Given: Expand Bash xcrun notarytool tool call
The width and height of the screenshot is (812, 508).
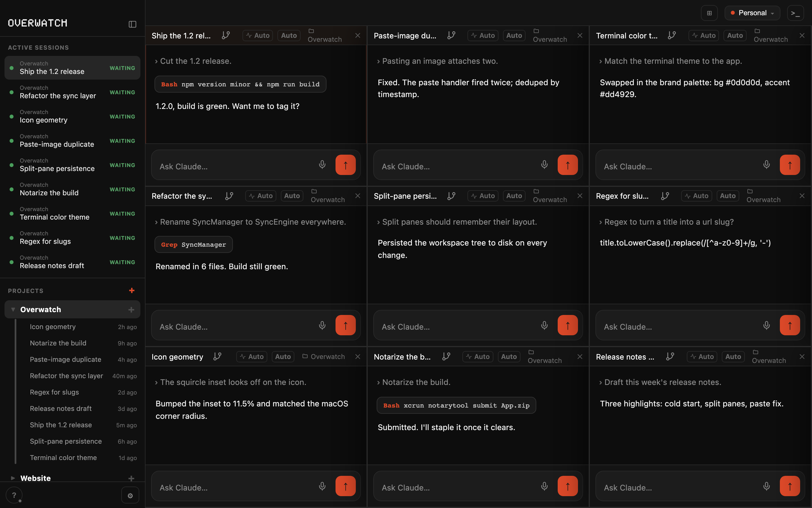Looking at the screenshot, I should 456,406.
